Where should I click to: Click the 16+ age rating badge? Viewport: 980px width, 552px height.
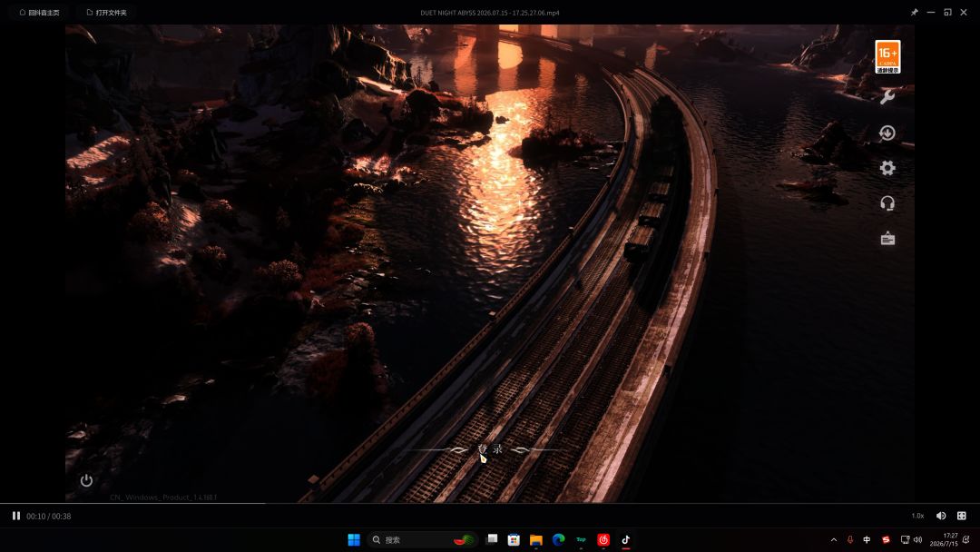click(x=887, y=57)
